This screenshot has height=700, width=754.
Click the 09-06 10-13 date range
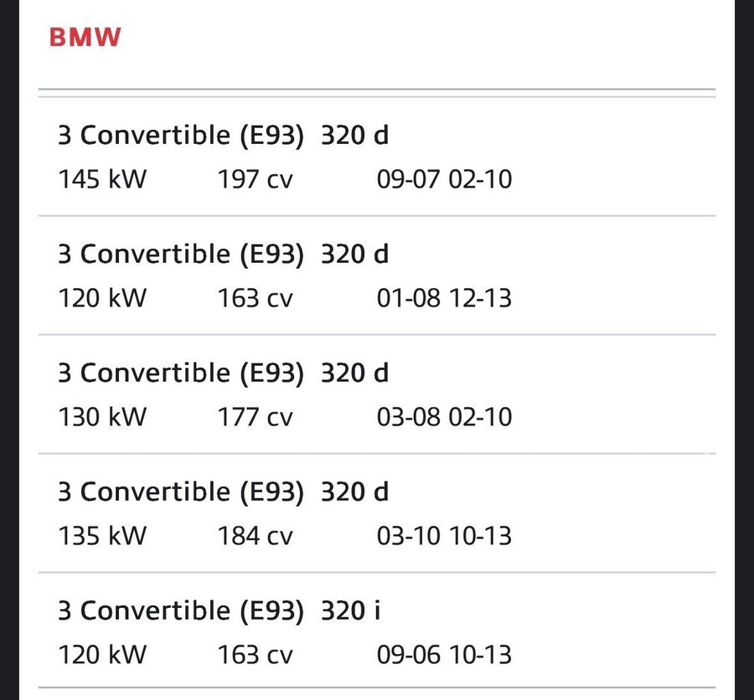(x=444, y=655)
